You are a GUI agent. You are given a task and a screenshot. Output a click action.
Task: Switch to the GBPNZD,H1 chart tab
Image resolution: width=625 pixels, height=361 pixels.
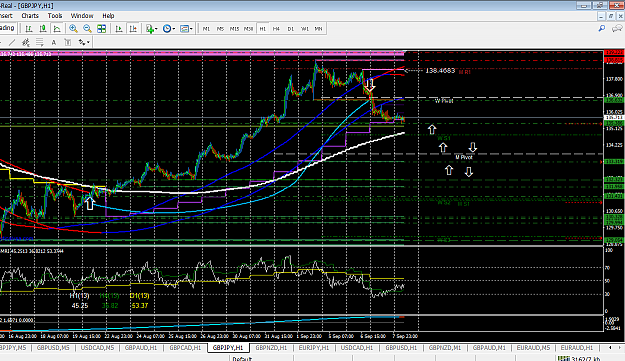[271, 348]
